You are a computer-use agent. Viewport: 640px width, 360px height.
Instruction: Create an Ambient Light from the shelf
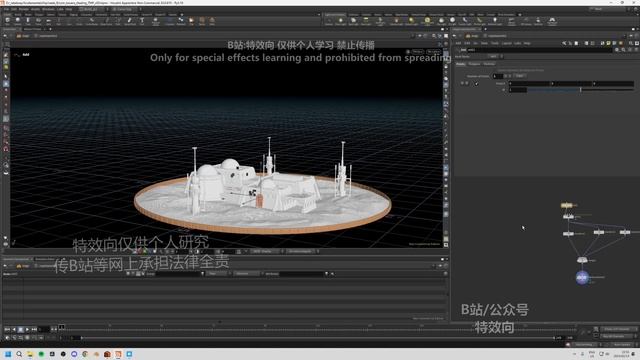(x=495, y=20)
